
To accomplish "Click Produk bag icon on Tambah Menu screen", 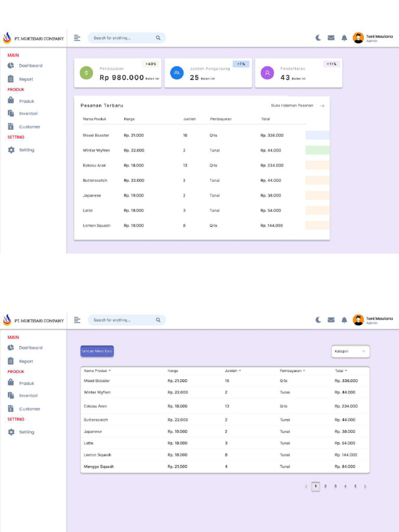I will tap(11, 382).
